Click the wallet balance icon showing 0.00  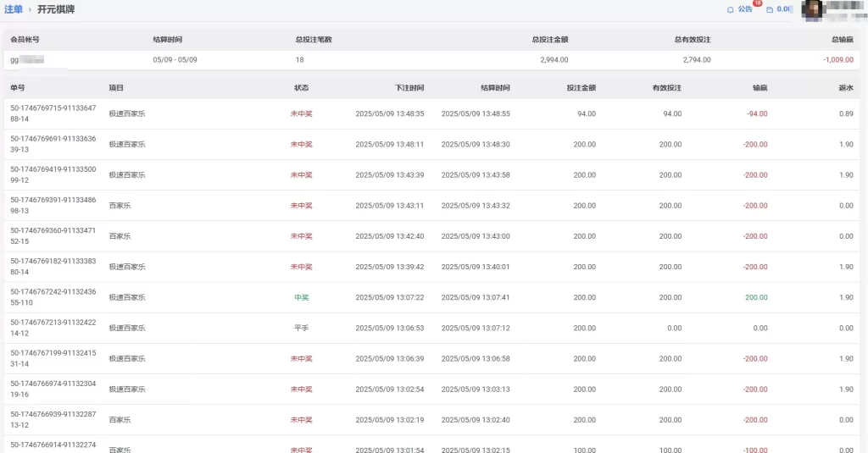click(770, 9)
